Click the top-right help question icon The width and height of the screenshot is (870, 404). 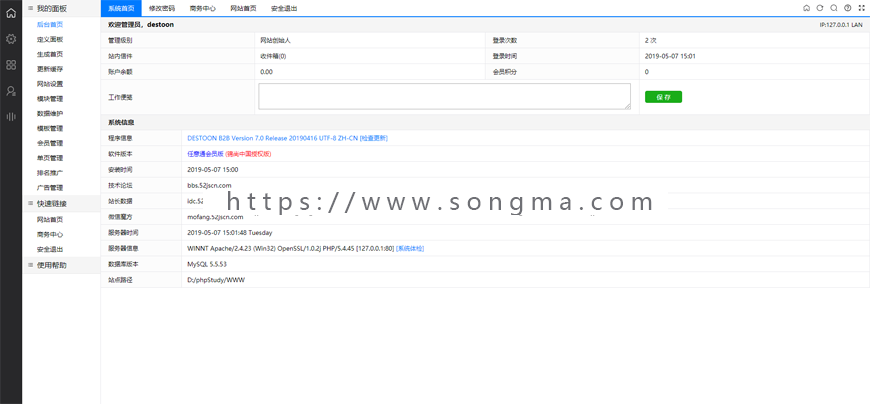[x=847, y=8]
